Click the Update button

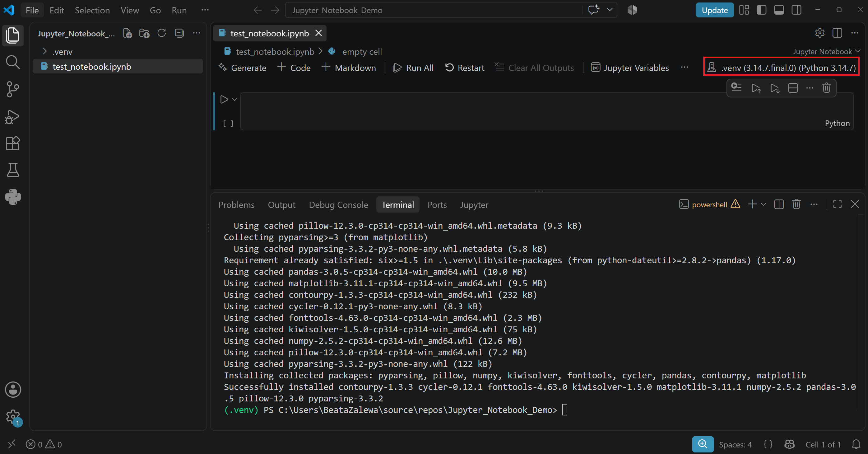[x=714, y=10]
